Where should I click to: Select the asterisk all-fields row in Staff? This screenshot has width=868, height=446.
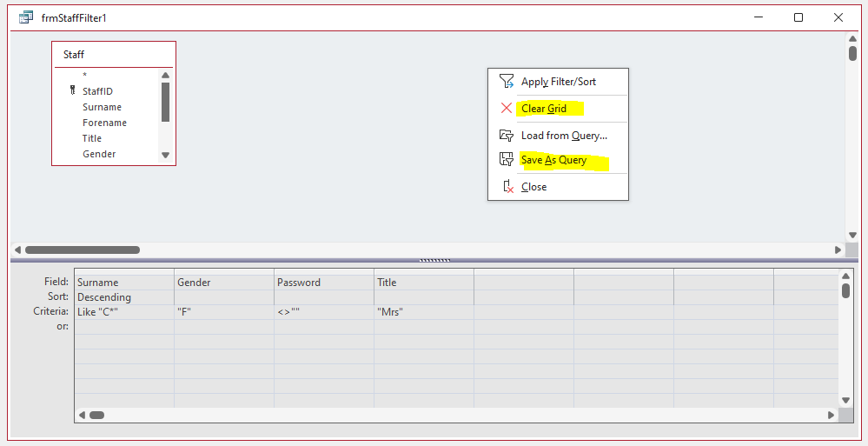[106, 76]
